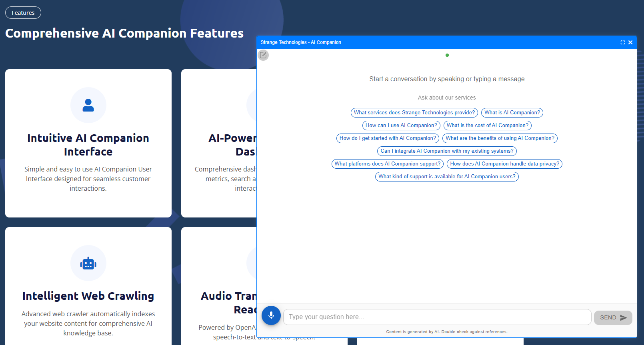The height and width of the screenshot is (345, 644).
Task: Close the AI Companion chat window
Action: point(630,42)
